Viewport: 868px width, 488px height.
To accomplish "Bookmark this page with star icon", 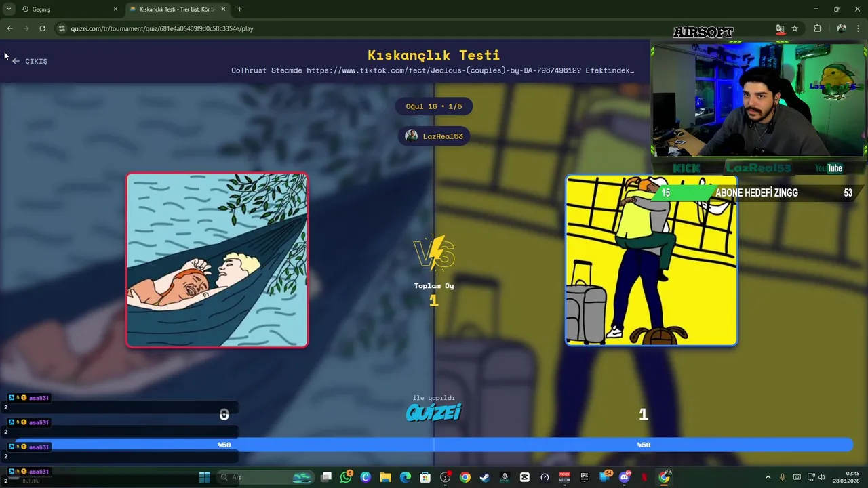I will pos(795,28).
